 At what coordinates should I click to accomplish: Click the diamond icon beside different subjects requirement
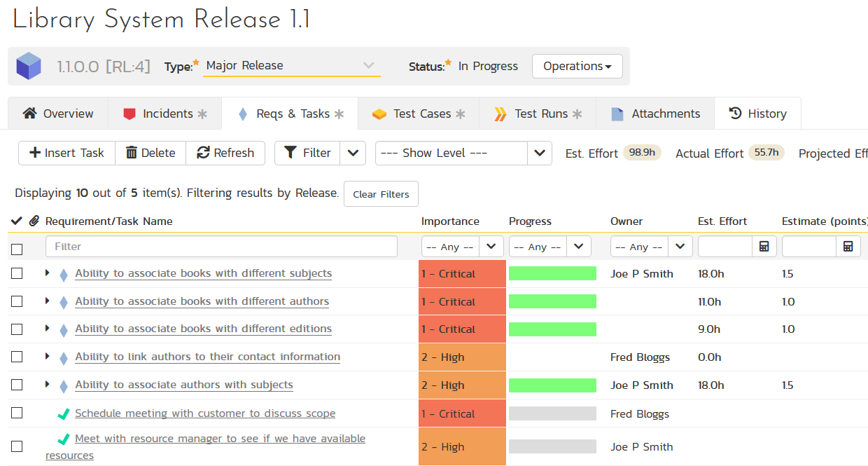(64, 275)
